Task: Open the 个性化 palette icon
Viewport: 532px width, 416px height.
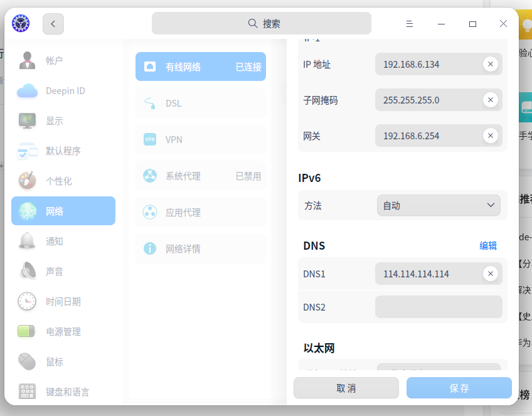Action: pos(27,181)
